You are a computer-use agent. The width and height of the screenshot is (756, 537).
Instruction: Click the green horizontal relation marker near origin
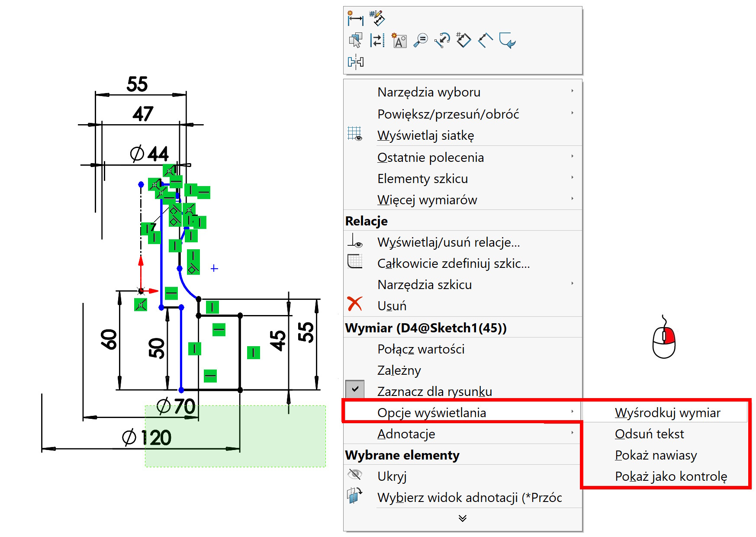tap(171, 293)
